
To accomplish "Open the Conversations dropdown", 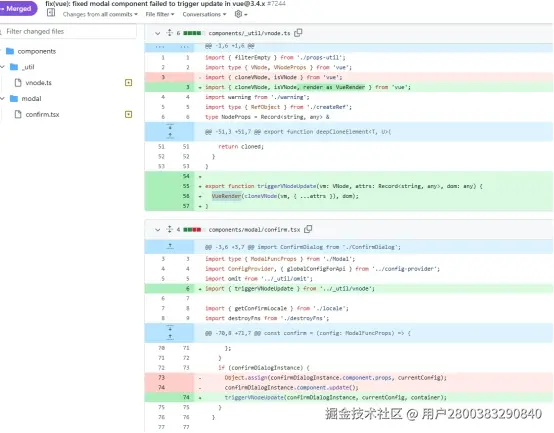I will 204,14.
